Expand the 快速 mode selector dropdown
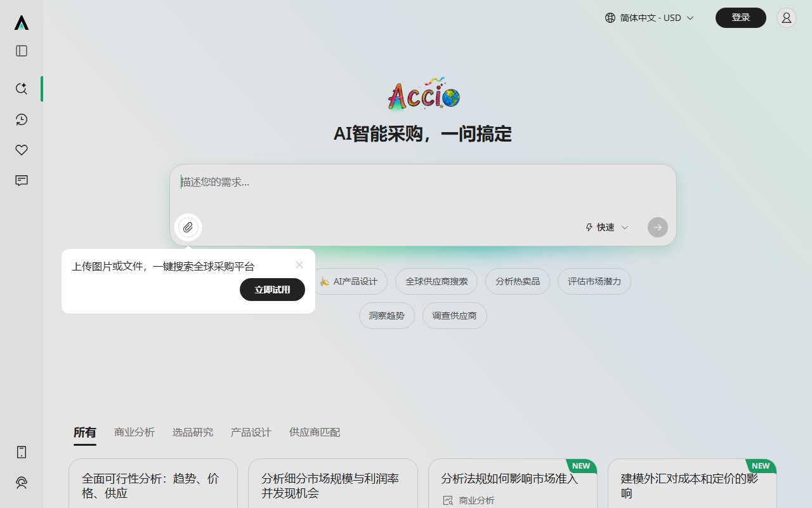Image resolution: width=812 pixels, height=508 pixels. point(606,227)
